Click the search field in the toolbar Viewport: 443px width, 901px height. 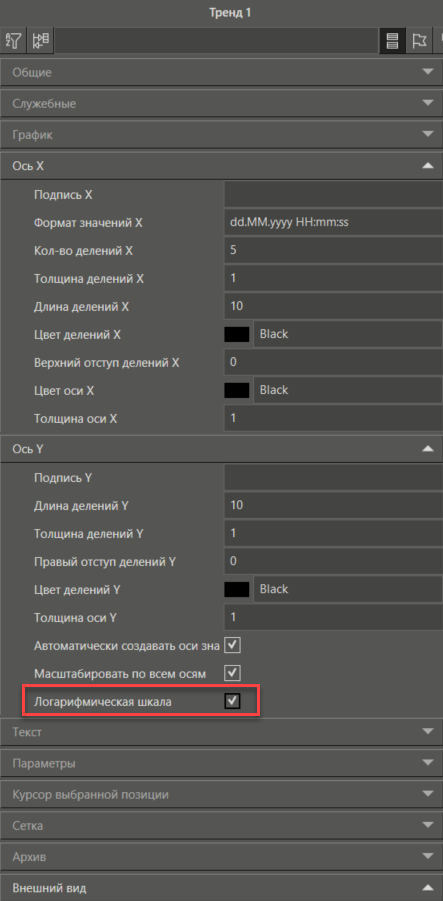click(216, 41)
